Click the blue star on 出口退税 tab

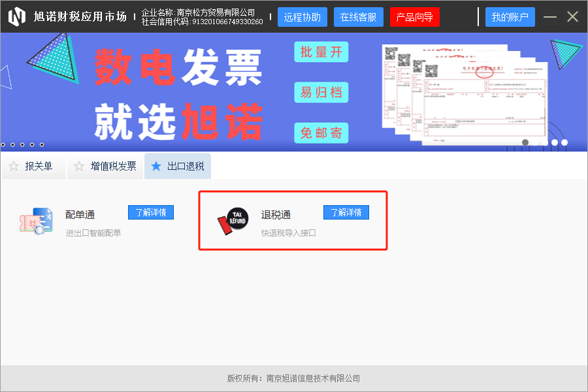(x=156, y=166)
